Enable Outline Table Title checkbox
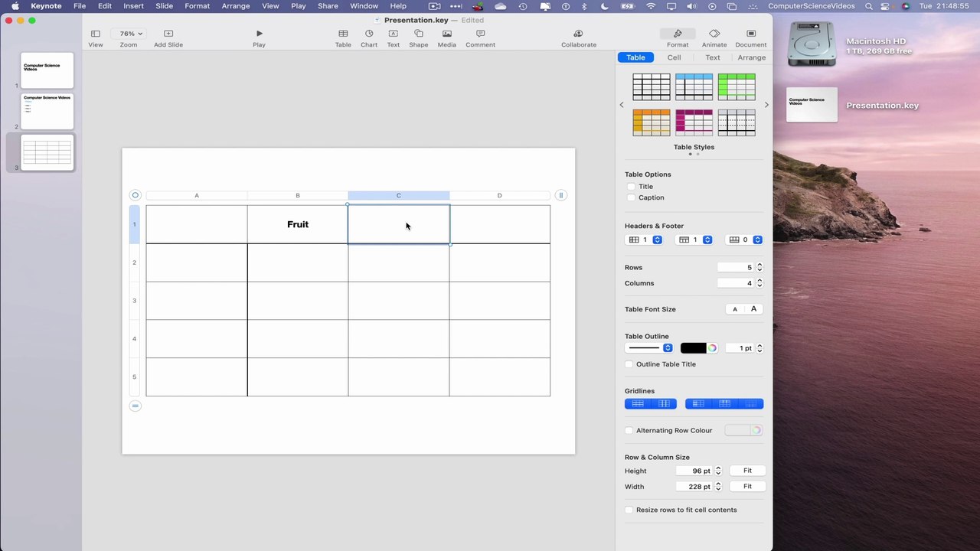 [x=629, y=364]
